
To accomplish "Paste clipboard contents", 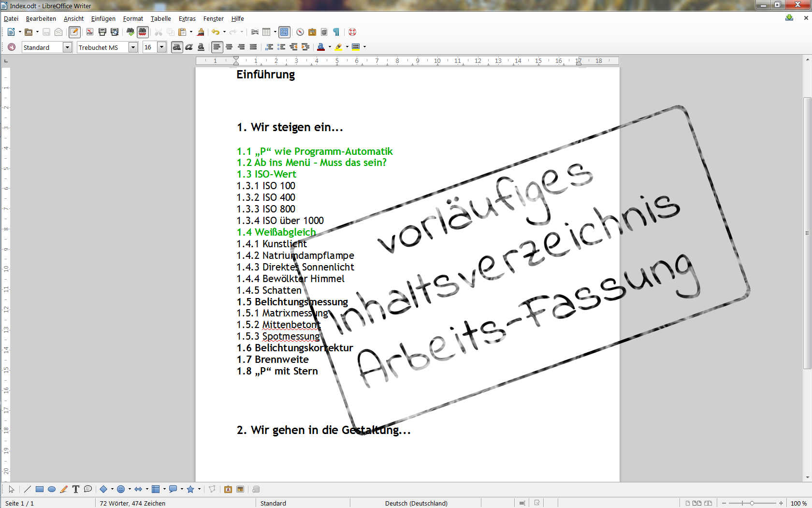I will coord(182,32).
